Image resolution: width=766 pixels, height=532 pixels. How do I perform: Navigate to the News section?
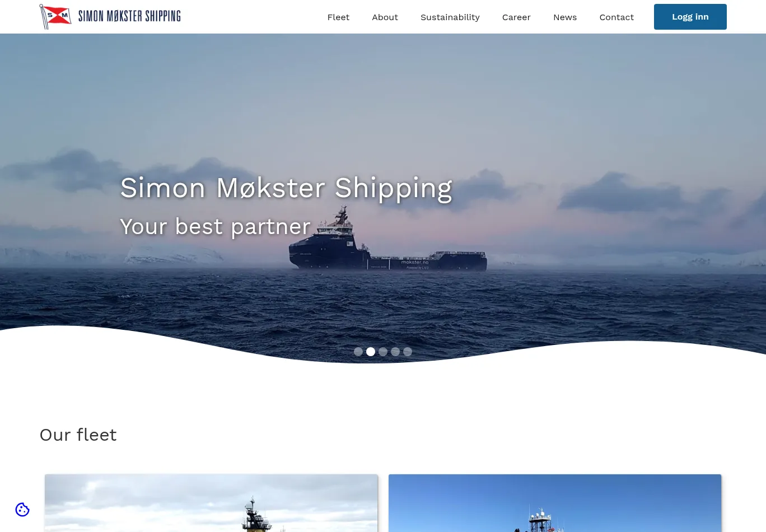(565, 17)
